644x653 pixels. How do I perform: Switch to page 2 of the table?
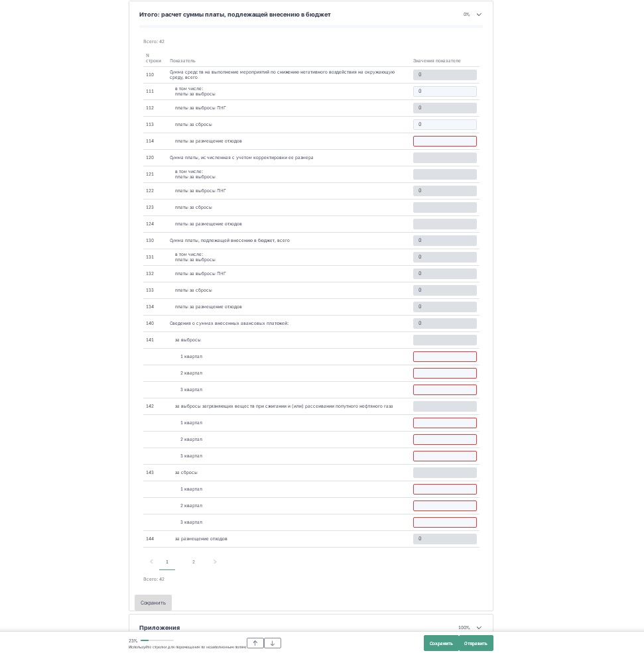point(194,562)
